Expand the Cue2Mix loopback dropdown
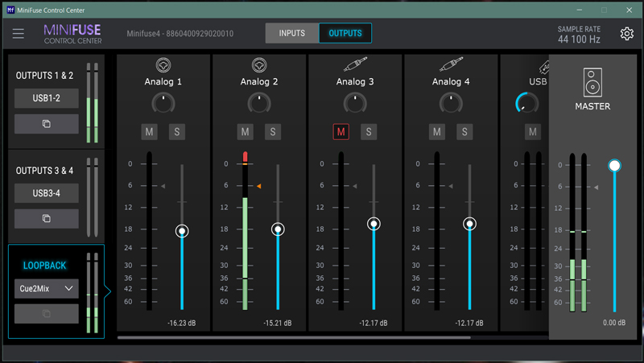Image resolution: width=644 pixels, height=363 pixels. pos(46,288)
